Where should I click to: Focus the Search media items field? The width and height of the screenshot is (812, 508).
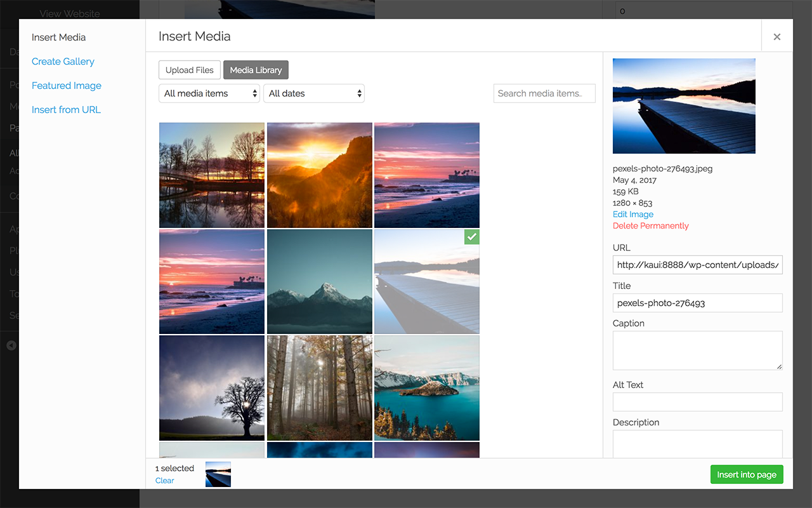(544, 93)
